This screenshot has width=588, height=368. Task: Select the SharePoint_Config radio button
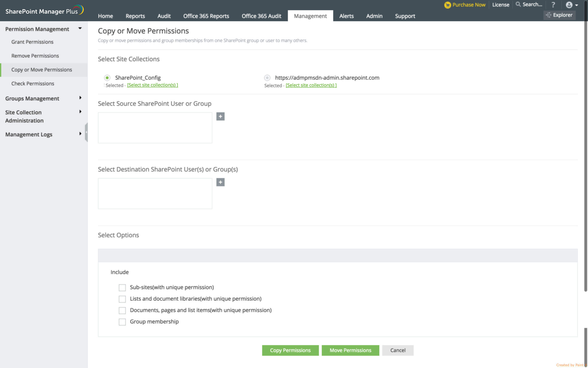click(107, 78)
